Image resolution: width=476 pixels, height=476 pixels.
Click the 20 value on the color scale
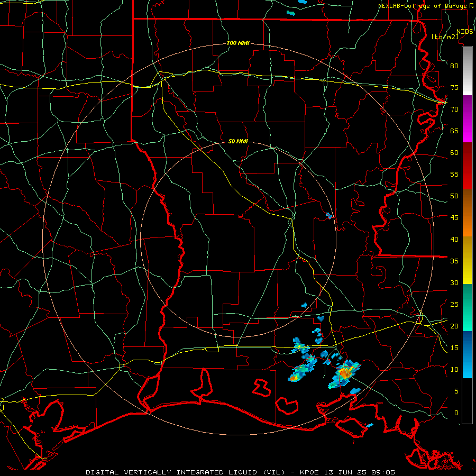coord(454,326)
